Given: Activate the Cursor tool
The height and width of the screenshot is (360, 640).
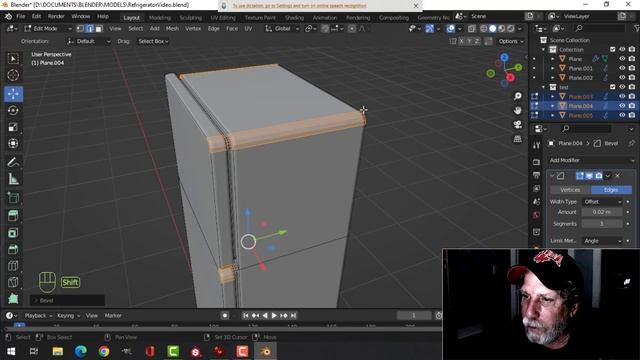Looking at the screenshot, I should pos(13,76).
